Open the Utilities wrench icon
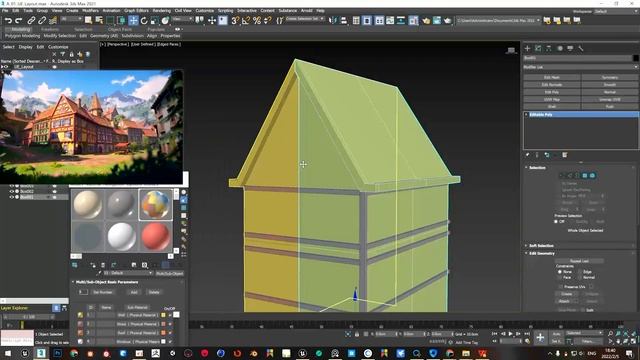Viewport: 640px width, 360px height. [x=580, y=48]
